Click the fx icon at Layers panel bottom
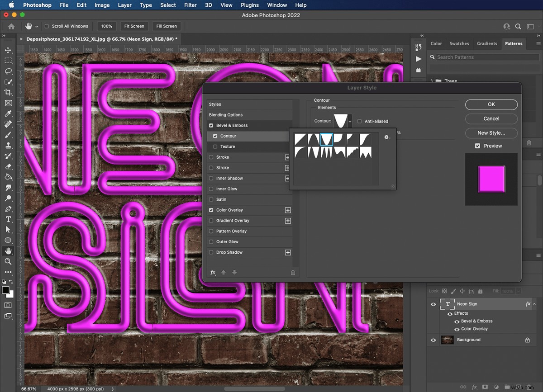This screenshot has height=392, width=543. 474,387
